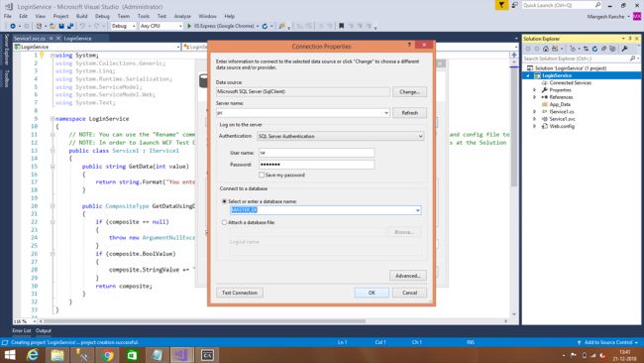Click the Help question mark in Connection Properties
Viewport: 644px width, 363px height.
pyautogui.click(x=409, y=45)
